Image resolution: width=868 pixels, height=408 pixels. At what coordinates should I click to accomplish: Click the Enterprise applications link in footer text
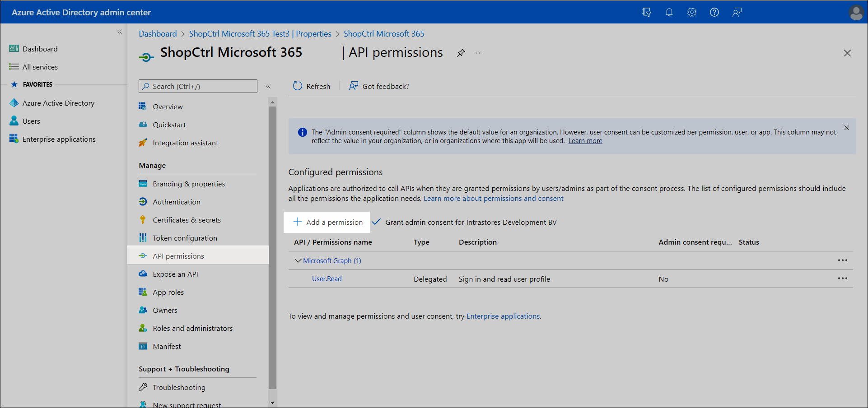pos(503,316)
